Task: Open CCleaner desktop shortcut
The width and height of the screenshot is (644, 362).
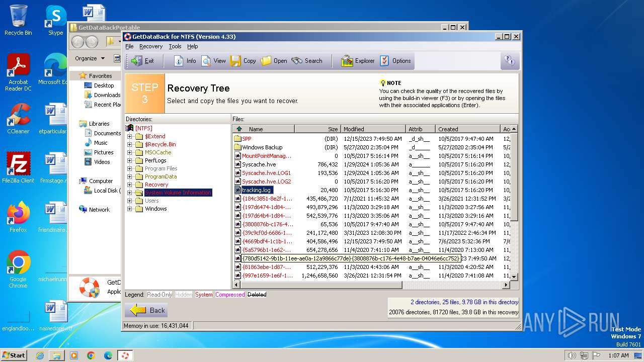Action: (x=18, y=119)
